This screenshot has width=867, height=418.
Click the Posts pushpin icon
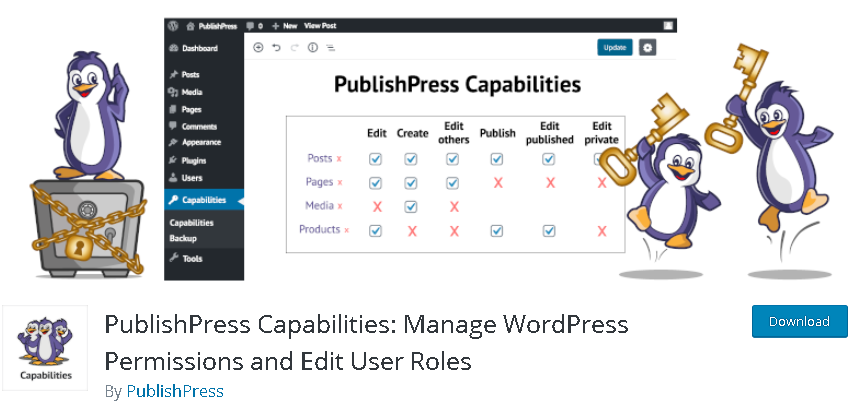(173, 75)
